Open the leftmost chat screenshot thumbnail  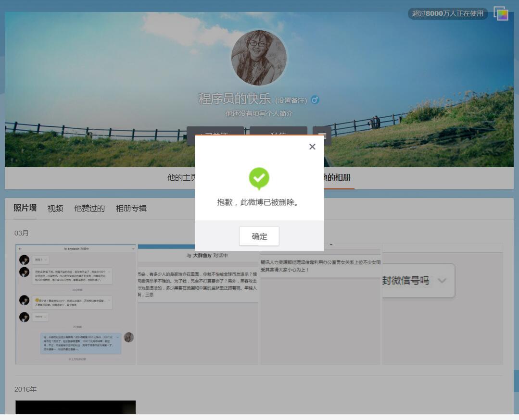75,303
